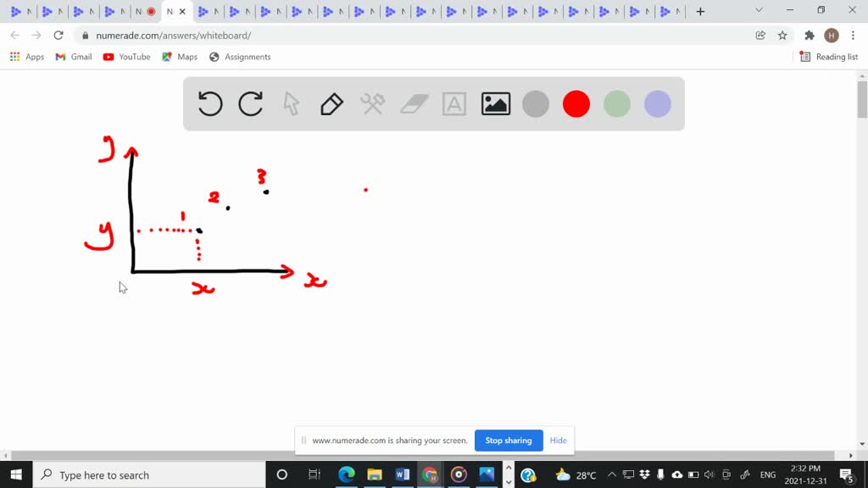
Task: Switch to the purple pen color
Action: (x=657, y=103)
